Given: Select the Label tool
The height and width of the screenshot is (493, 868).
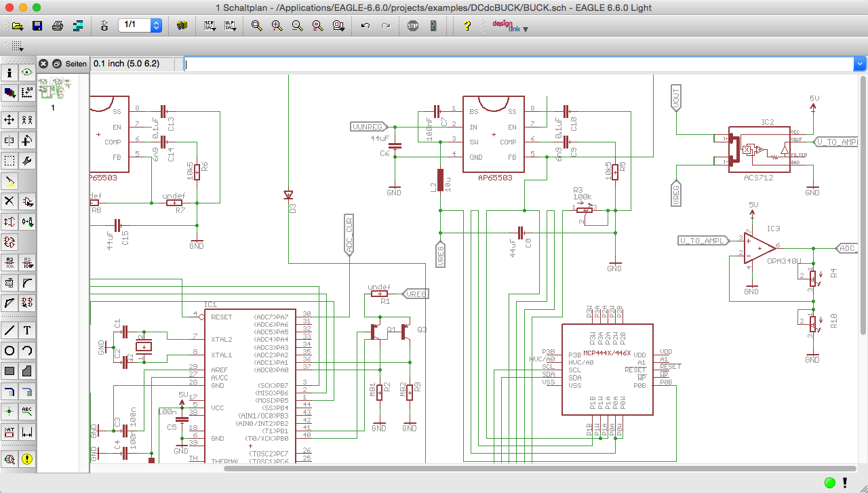Looking at the screenshot, I should [x=27, y=410].
